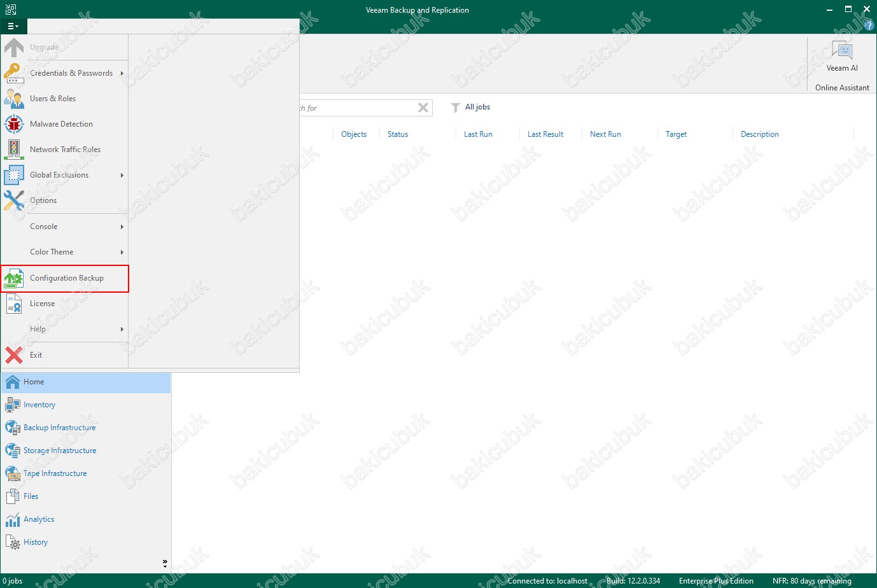Open the Help menu entry
This screenshot has width=877, height=588.
point(65,329)
